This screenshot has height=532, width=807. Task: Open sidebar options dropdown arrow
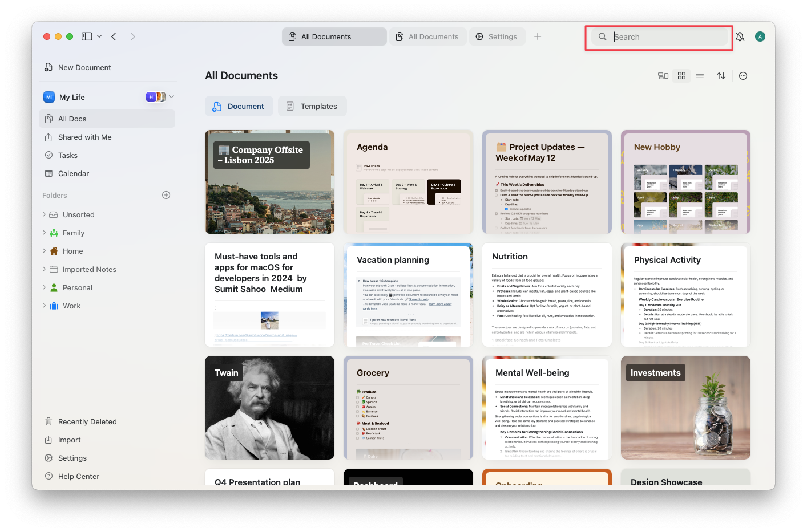point(99,36)
